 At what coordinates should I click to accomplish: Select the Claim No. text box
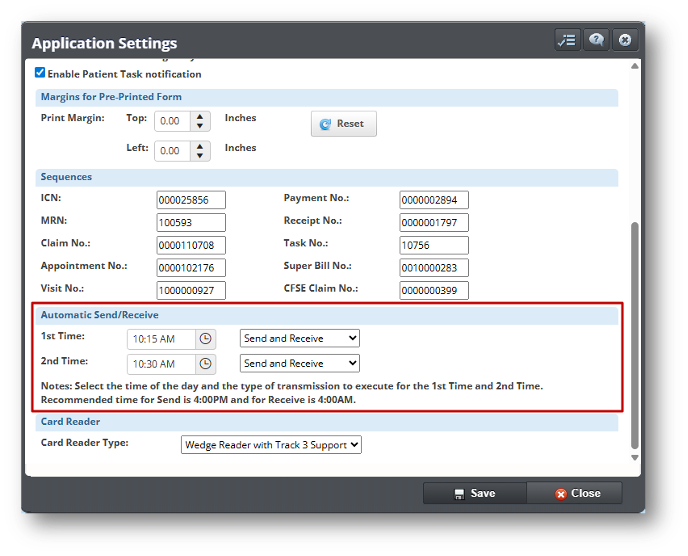click(x=191, y=245)
